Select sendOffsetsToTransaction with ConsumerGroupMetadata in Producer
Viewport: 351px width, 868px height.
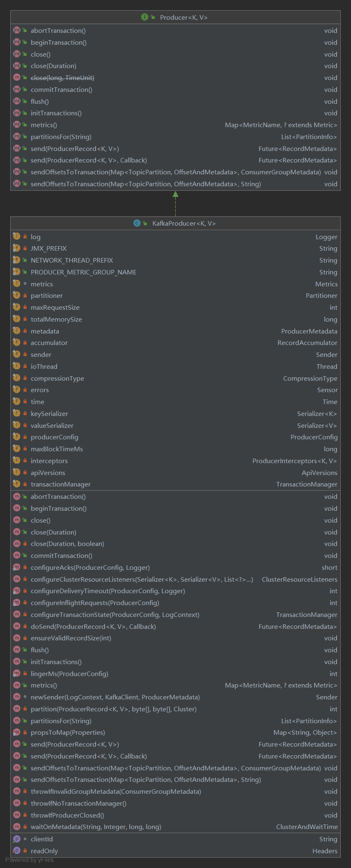point(175,172)
